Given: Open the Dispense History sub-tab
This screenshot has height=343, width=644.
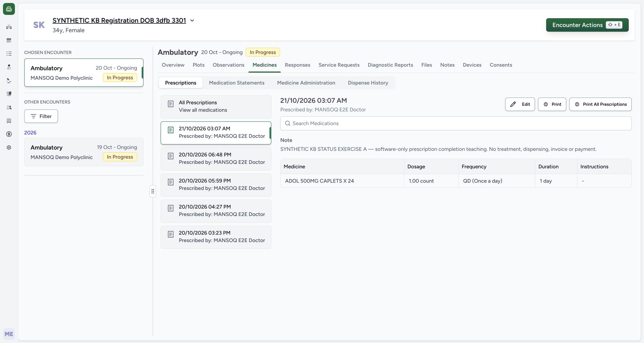Looking at the screenshot, I should [368, 83].
